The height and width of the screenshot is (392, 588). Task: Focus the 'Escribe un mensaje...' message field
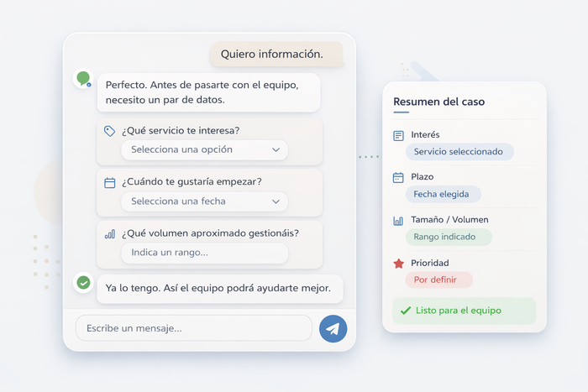(194, 328)
